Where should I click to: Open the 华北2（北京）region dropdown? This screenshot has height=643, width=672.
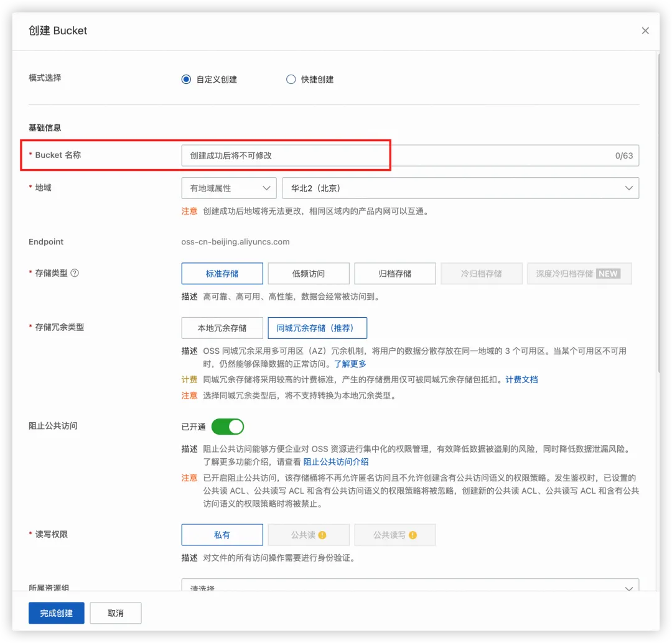[460, 188]
